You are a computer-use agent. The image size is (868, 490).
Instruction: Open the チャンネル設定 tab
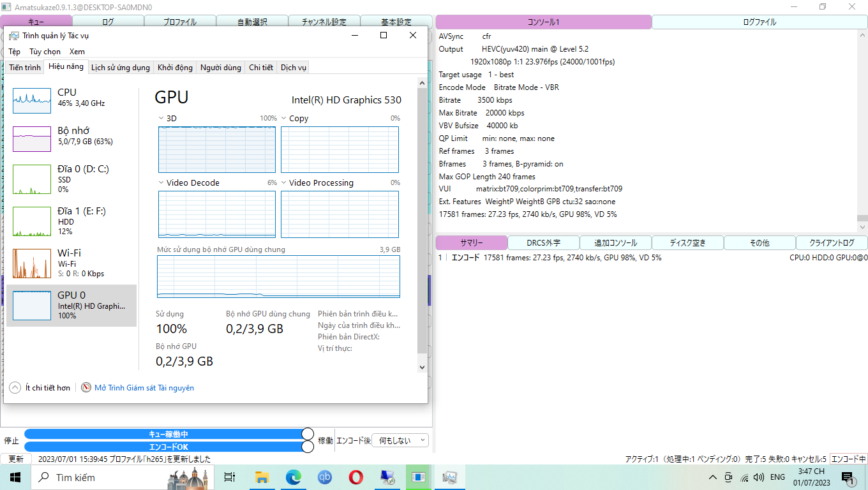click(x=324, y=22)
